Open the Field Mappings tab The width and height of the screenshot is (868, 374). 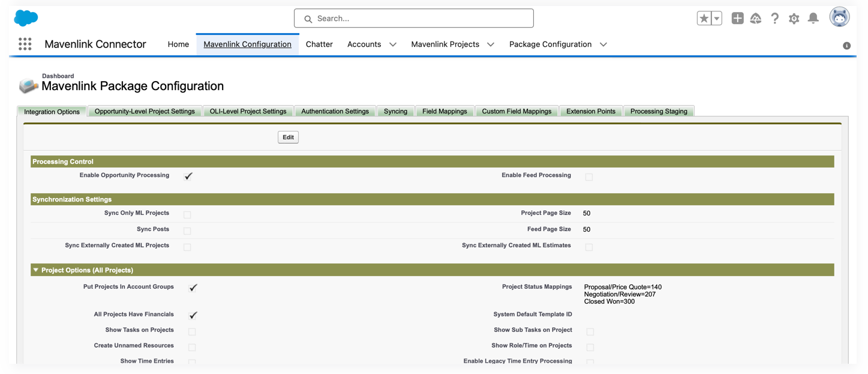tap(444, 111)
